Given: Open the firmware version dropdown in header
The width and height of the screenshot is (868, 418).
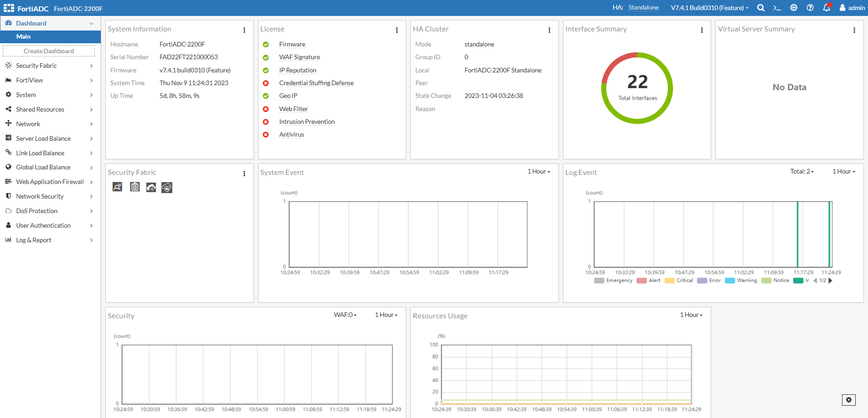Looking at the screenshot, I should pos(709,8).
